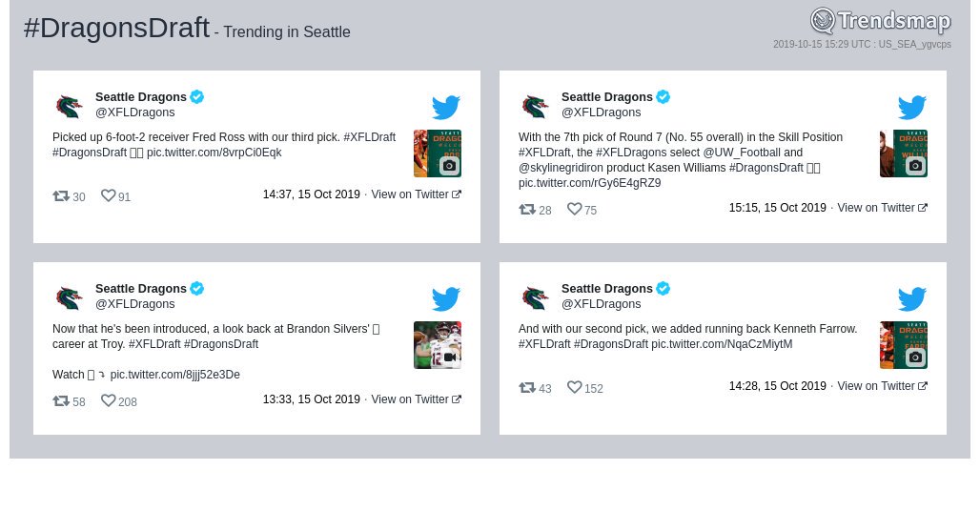Open View on Twitter link for 14:28 tweet
The height and width of the screenshot is (511, 980).
(x=883, y=386)
